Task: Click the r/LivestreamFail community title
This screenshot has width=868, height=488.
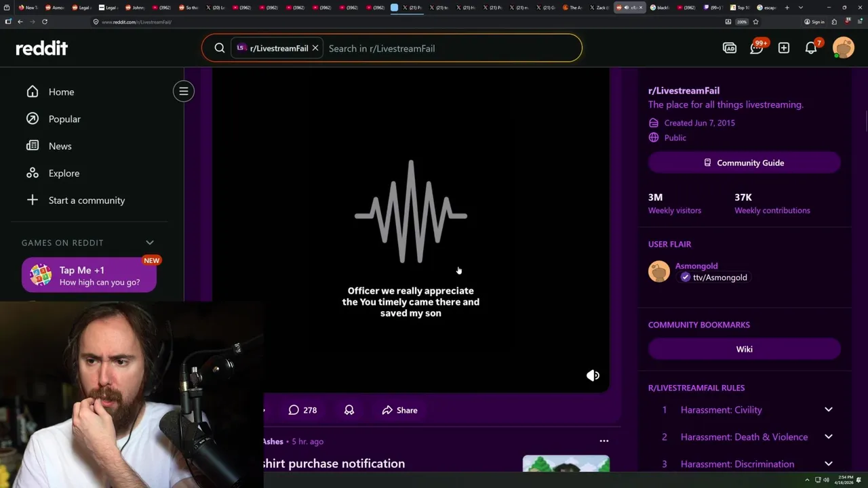Action: 684,90
